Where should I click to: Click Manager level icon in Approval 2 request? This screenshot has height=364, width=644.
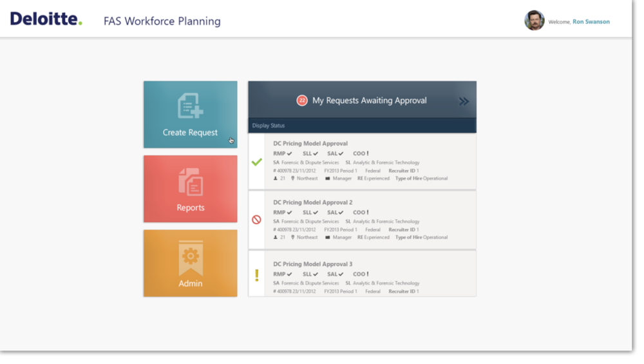coord(328,238)
